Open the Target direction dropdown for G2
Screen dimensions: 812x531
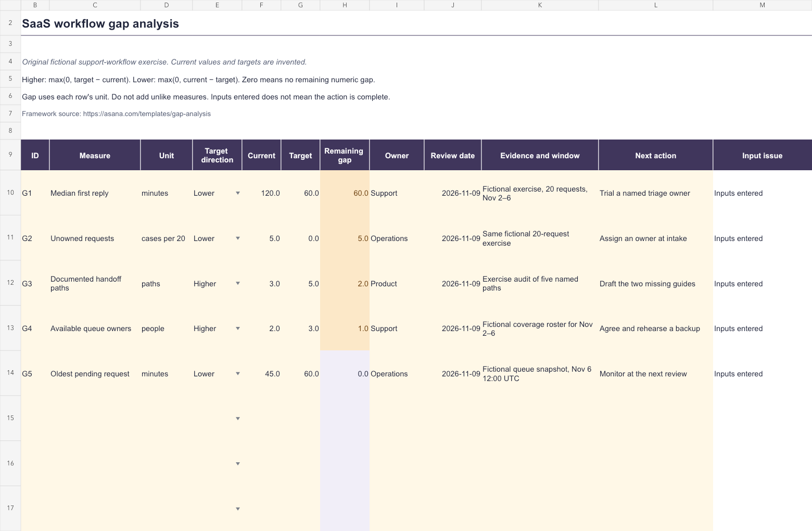pyautogui.click(x=238, y=238)
